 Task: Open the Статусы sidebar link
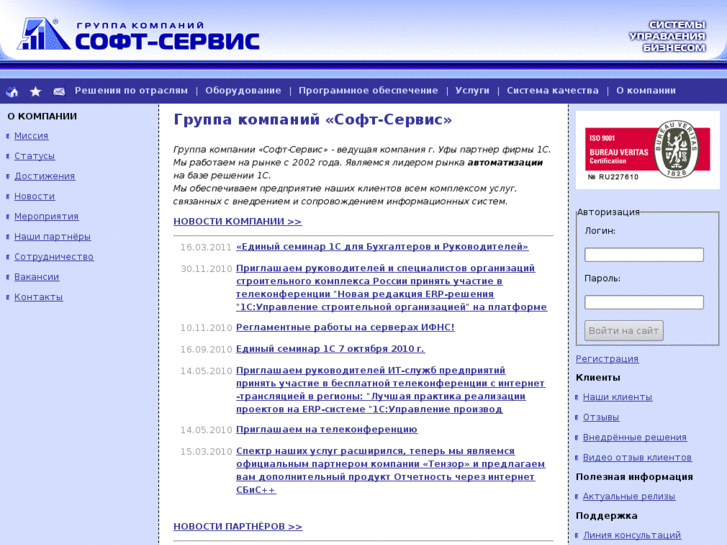click(34, 156)
